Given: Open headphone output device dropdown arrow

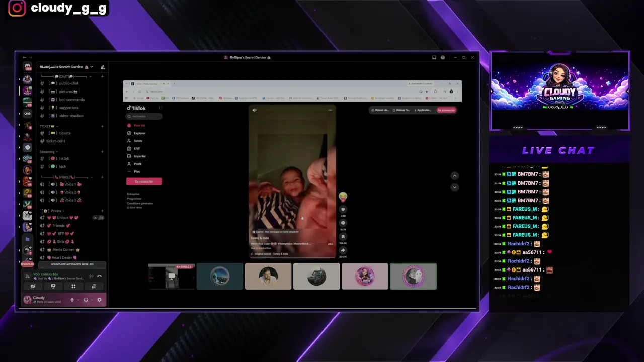Looking at the screenshot, I should (92, 300).
